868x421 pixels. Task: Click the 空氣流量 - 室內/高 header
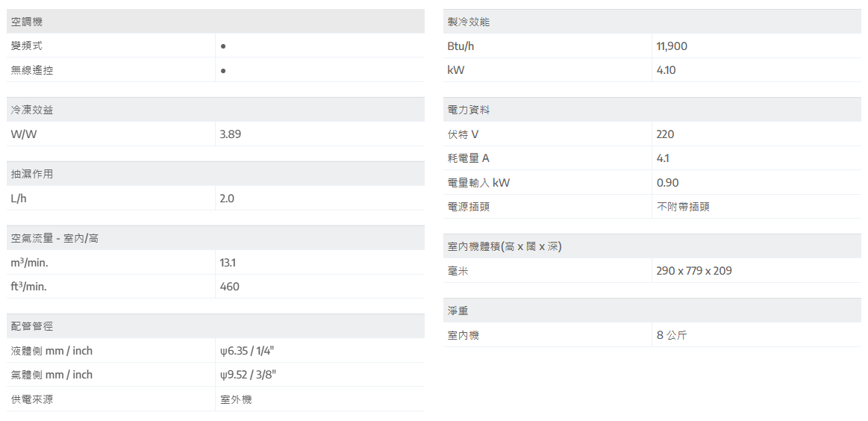(x=54, y=238)
